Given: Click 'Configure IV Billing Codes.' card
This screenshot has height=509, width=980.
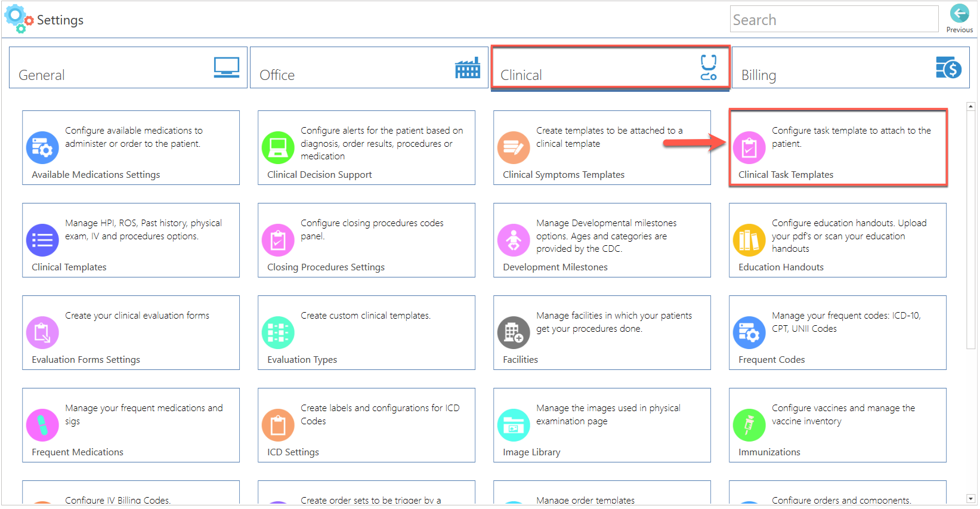Looking at the screenshot, I should coord(131,492).
